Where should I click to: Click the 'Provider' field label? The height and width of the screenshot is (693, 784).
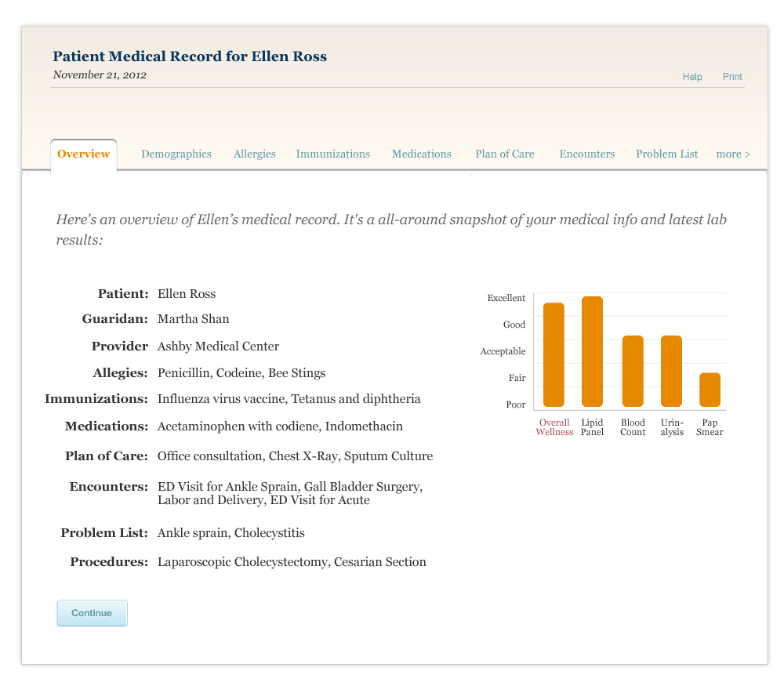(x=119, y=346)
